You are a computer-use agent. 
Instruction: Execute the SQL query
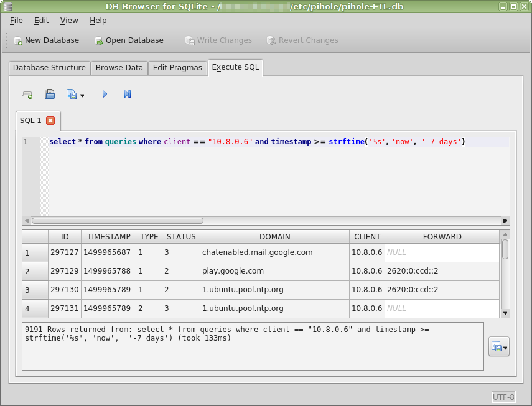coord(105,94)
